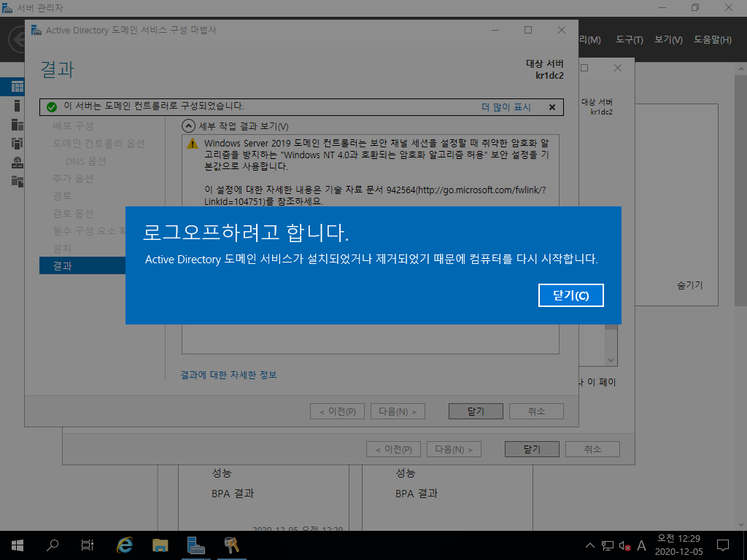Open the taskbar clock showing 오전 12:29

tap(679, 545)
